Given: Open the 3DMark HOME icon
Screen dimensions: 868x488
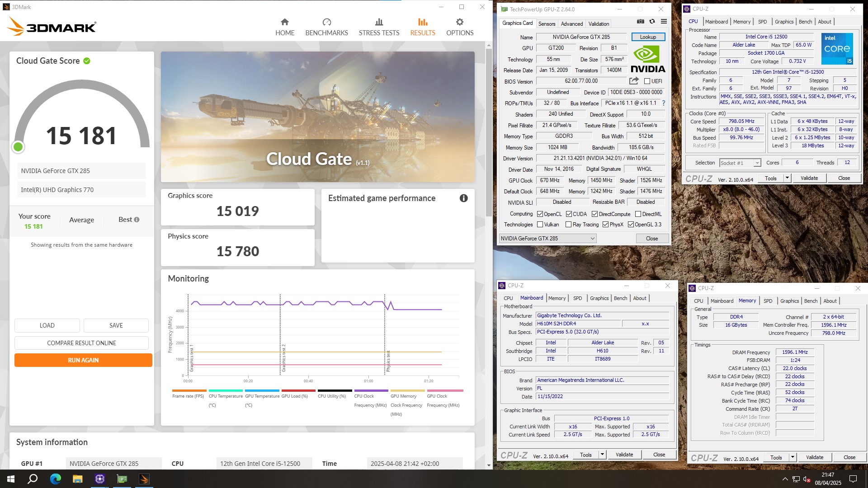Looking at the screenshot, I should [284, 22].
